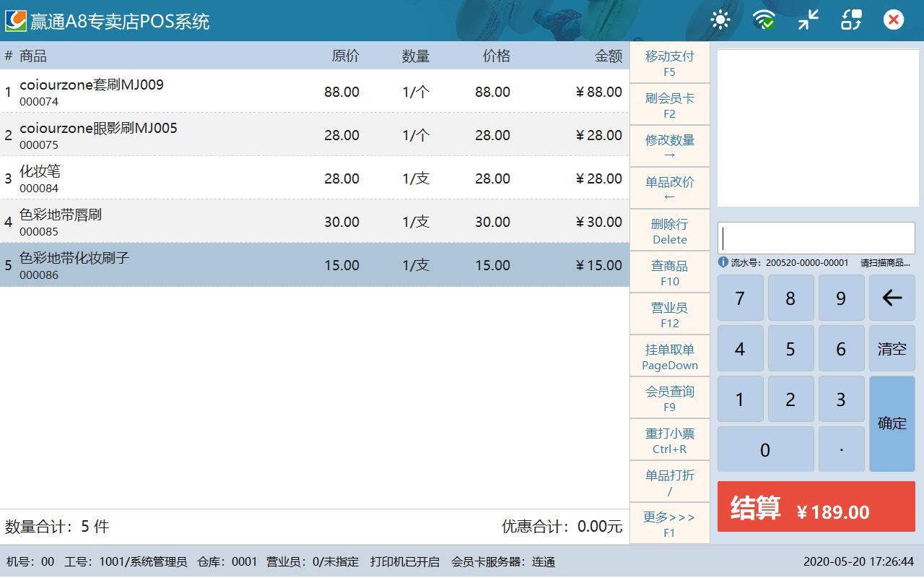Open 单品打折 item discount option

coord(669,482)
